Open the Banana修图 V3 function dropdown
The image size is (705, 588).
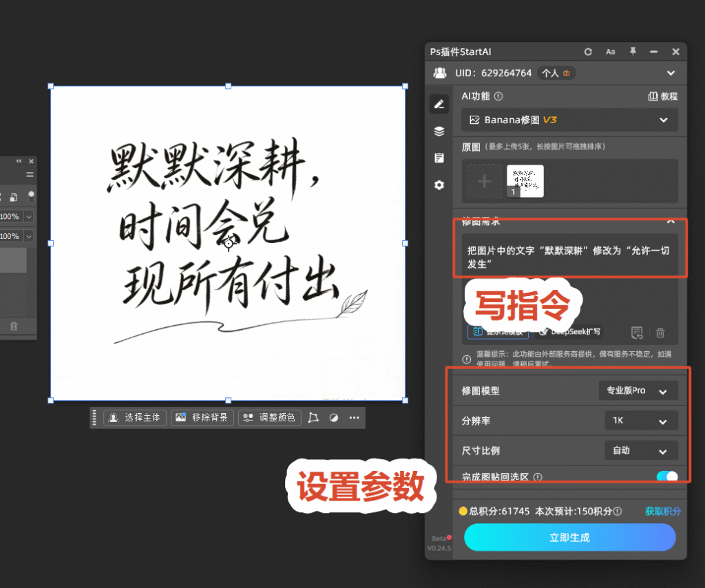point(569,120)
